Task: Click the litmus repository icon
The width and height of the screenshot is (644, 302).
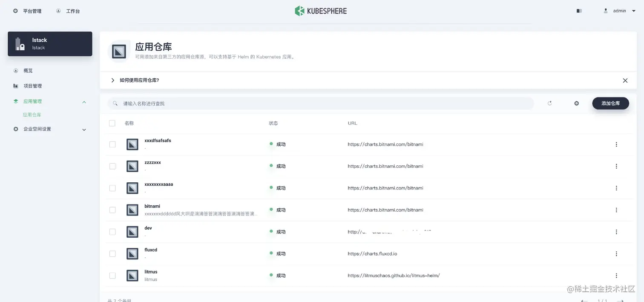Action: tap(132, 276)
